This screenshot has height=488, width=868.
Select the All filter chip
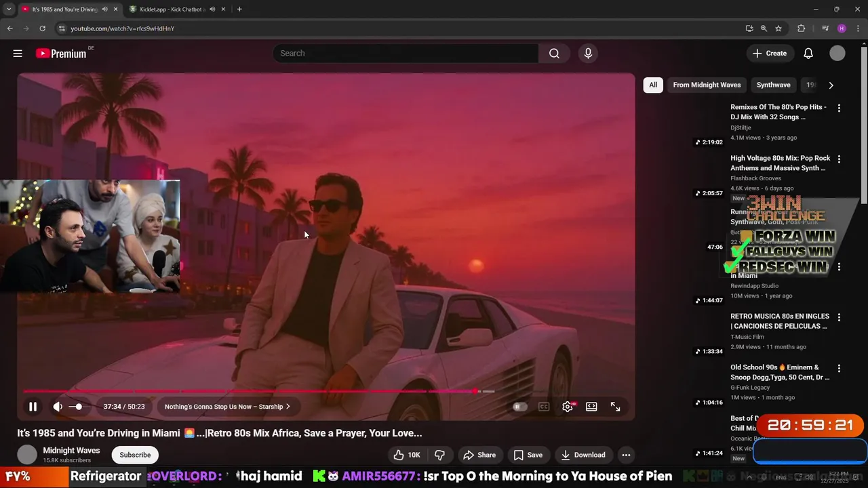(653, 85)
